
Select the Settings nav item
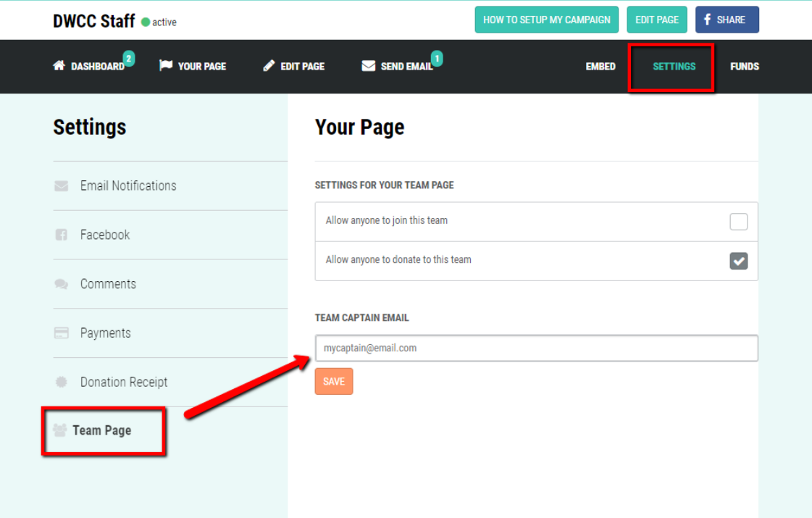tap(674, 67)
